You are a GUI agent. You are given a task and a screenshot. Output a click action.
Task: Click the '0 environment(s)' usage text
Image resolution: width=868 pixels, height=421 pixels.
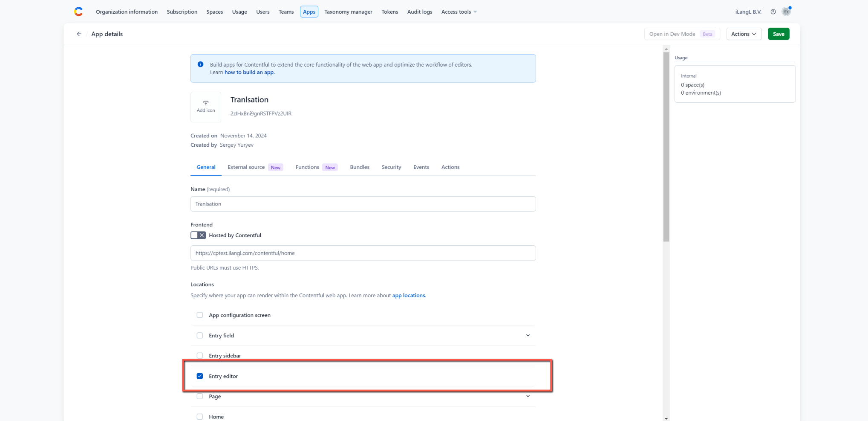(x=701, y=93)
